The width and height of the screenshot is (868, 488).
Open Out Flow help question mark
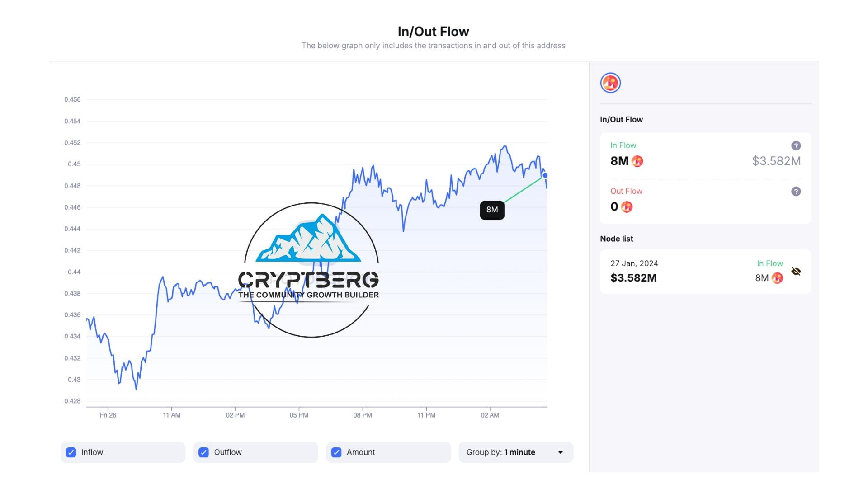(x=796, y=191)
